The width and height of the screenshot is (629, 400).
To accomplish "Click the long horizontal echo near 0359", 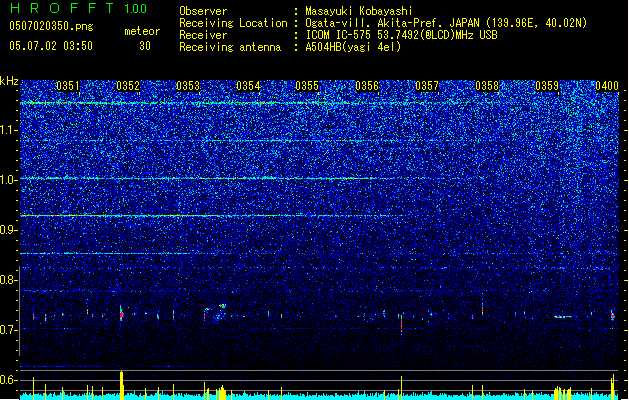I will click(x=563, y=317).
